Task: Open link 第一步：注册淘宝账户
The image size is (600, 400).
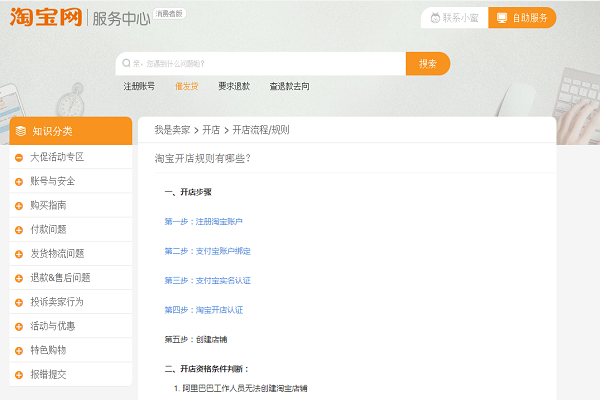Action: click(204, 221)
